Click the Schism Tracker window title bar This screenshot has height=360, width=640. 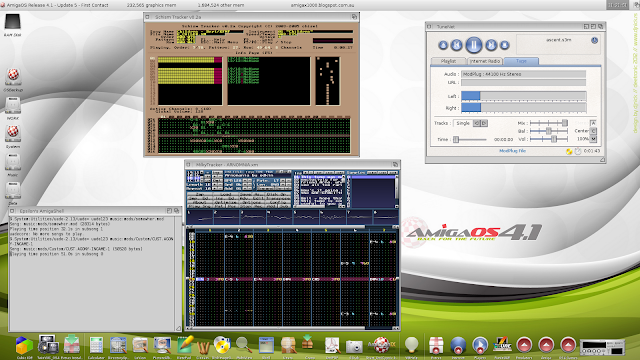click(x=251, y=17)
